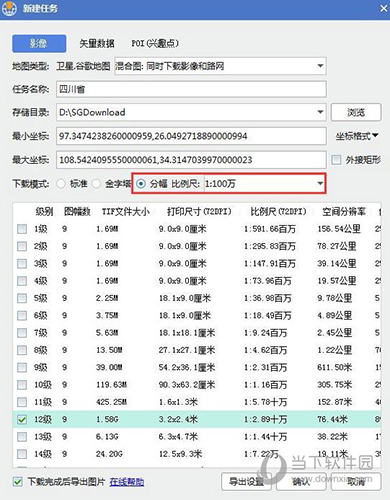
Task: Toggle 下载完成后导出图片 checkbox
Action: [x=18, y=482]
